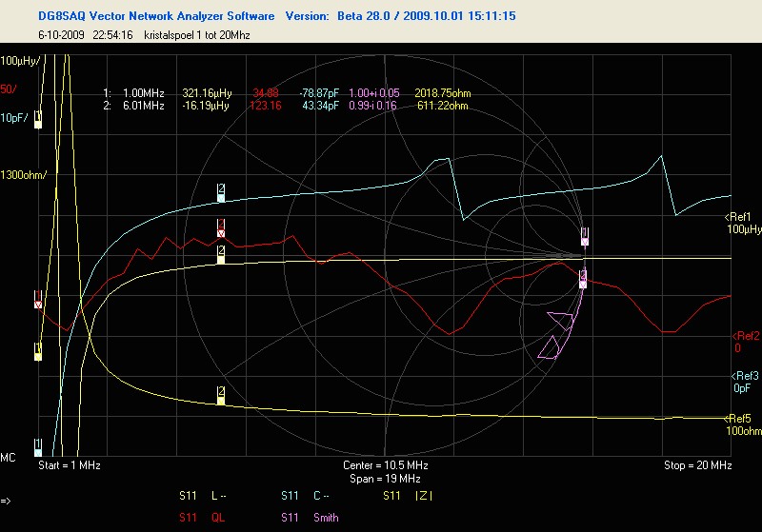Click the Beta 28.0 version text

tap(364, 16)
